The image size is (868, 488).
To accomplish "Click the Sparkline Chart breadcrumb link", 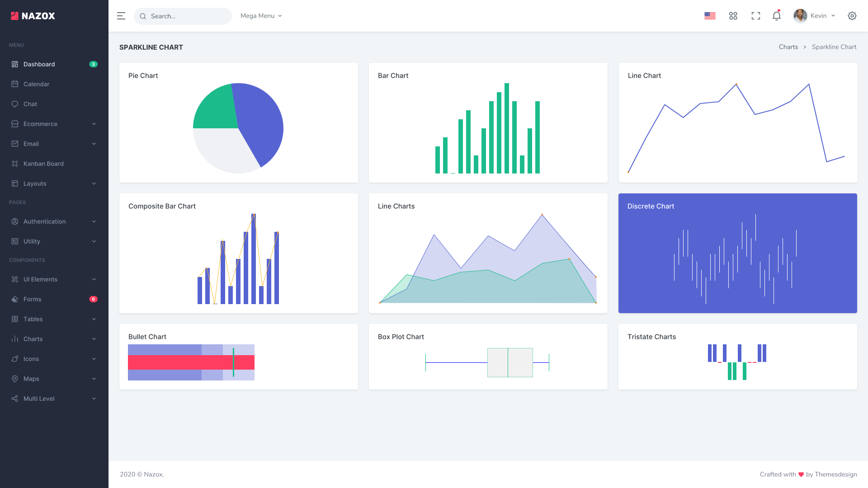I will tap(834, 47).
